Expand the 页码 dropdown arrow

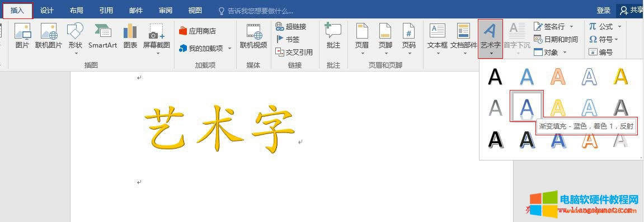[409, 53]
